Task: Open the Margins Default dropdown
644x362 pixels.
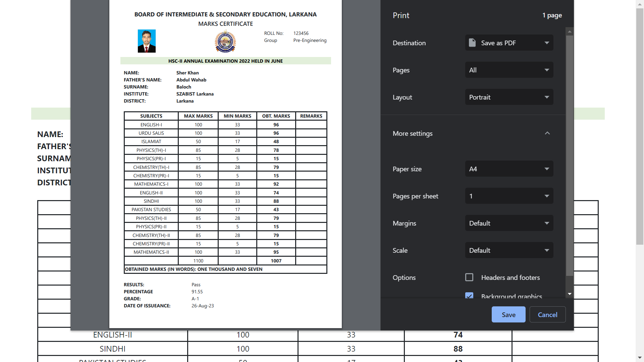Action: [x=509, y=223]
